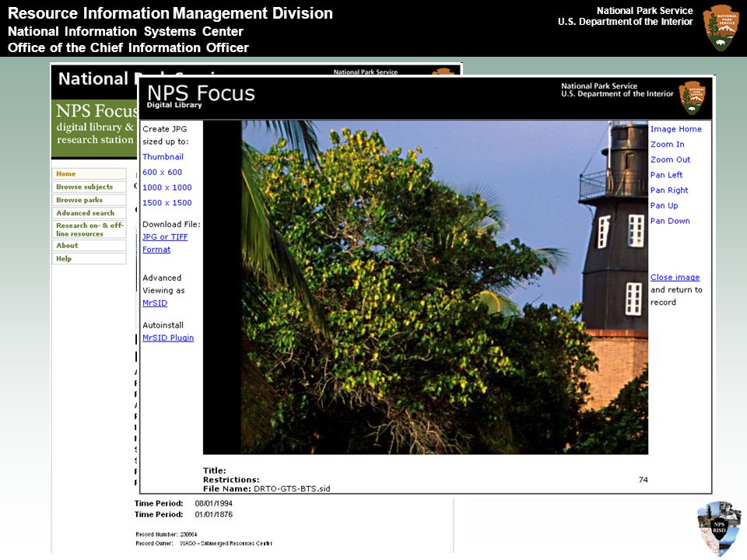
Task: Pan Down on the image
Action: (x=670, y=220)
